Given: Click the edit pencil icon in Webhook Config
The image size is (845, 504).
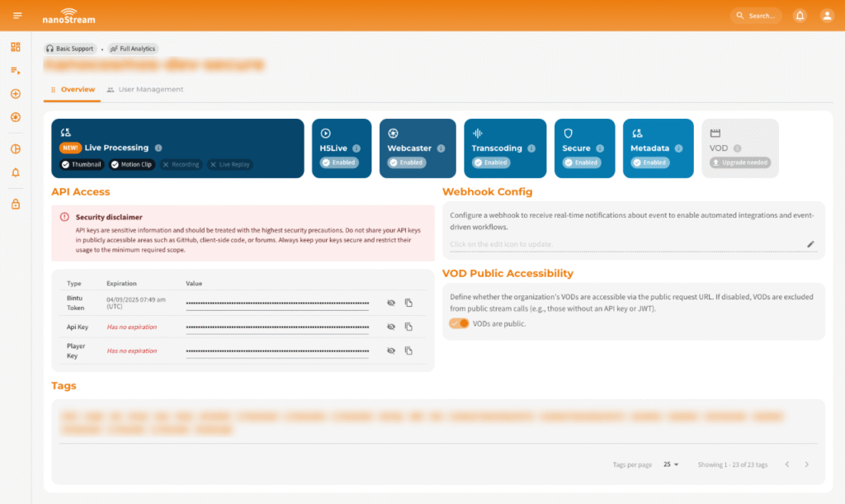Looking at the screenshot, I should tap(810, 244).
